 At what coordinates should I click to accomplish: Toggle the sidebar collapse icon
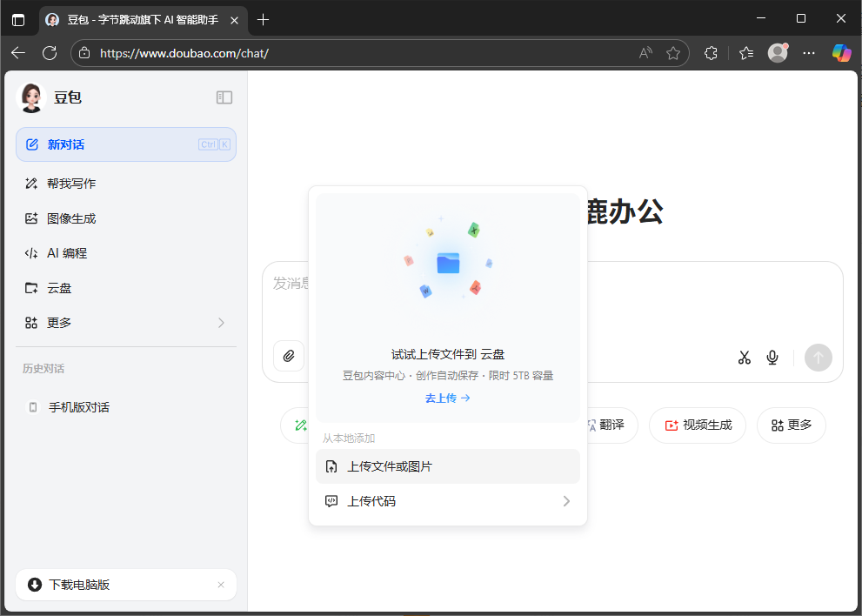pyautogui.click(x=224, y=97)
